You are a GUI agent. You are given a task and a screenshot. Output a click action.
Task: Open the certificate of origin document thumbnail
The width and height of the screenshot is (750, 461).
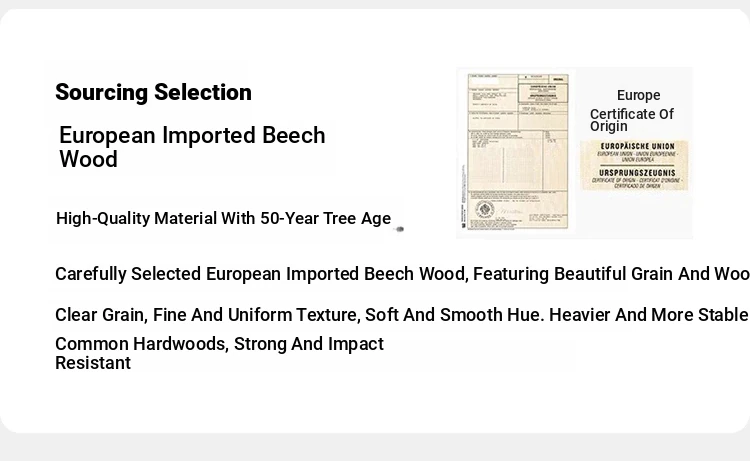(x=518, y=152)
